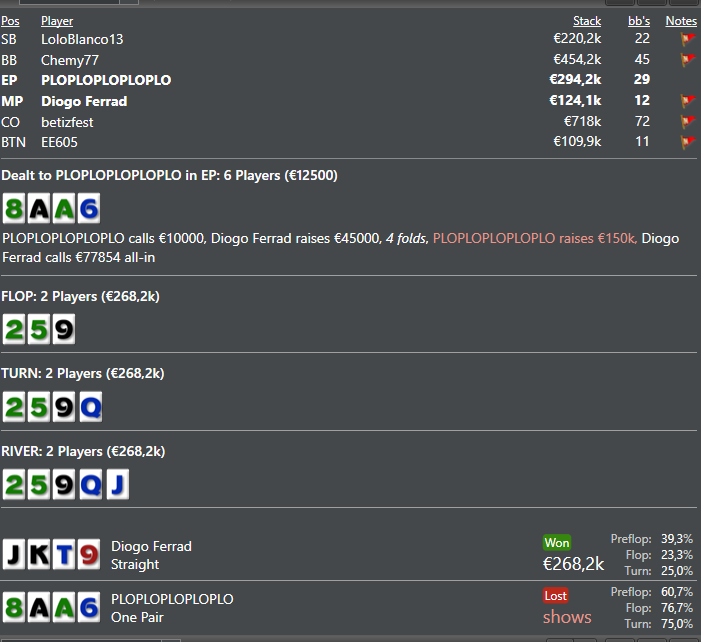The height and width of the screenshot is (642, 701).
Task: Sort by the Pos column header
Action: (9, 21)
